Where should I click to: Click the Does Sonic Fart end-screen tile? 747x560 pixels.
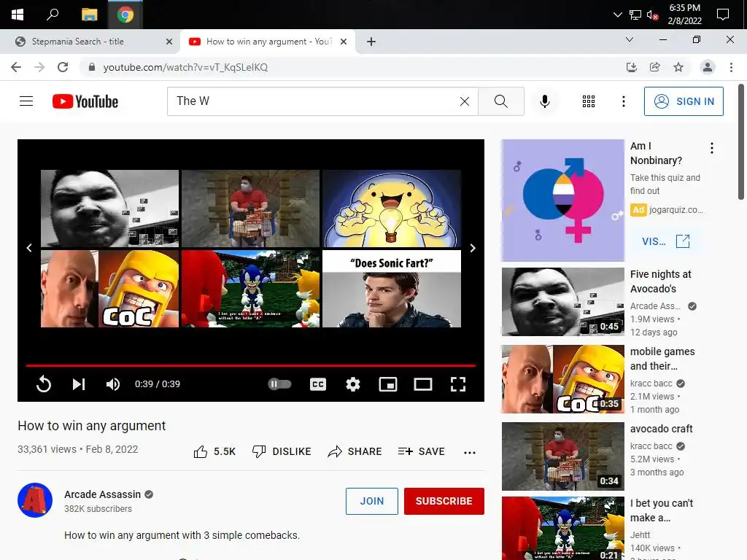point(392,289)
